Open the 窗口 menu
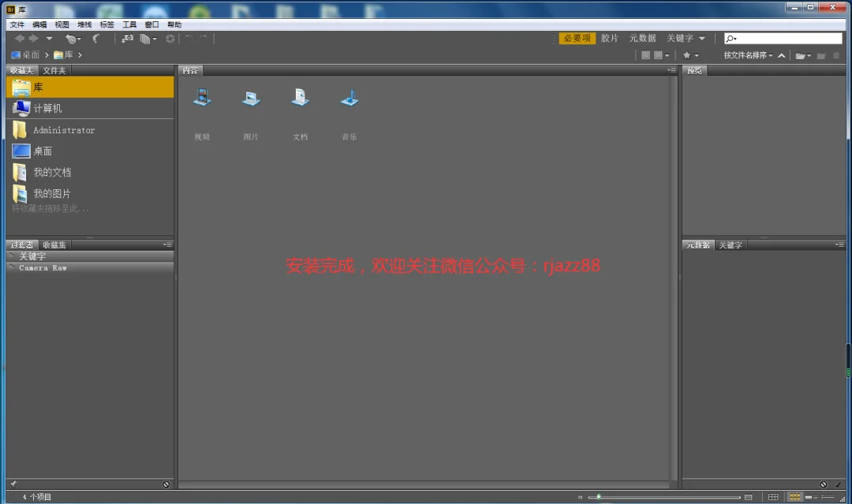Image resolution: width=852 pixels, height=504 pixels. click(x=151, y=24)
